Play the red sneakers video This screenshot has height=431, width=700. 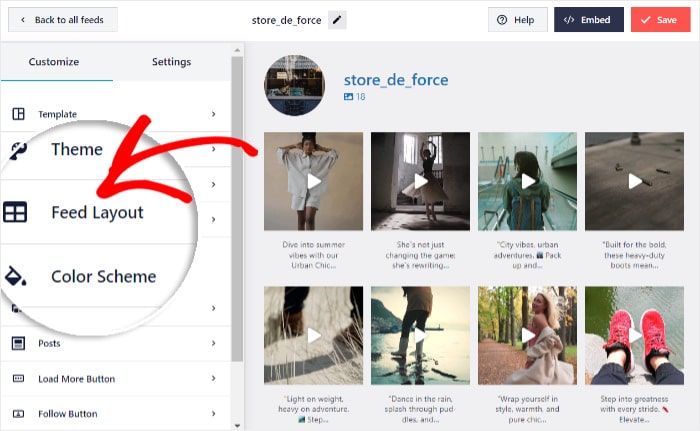634,335
